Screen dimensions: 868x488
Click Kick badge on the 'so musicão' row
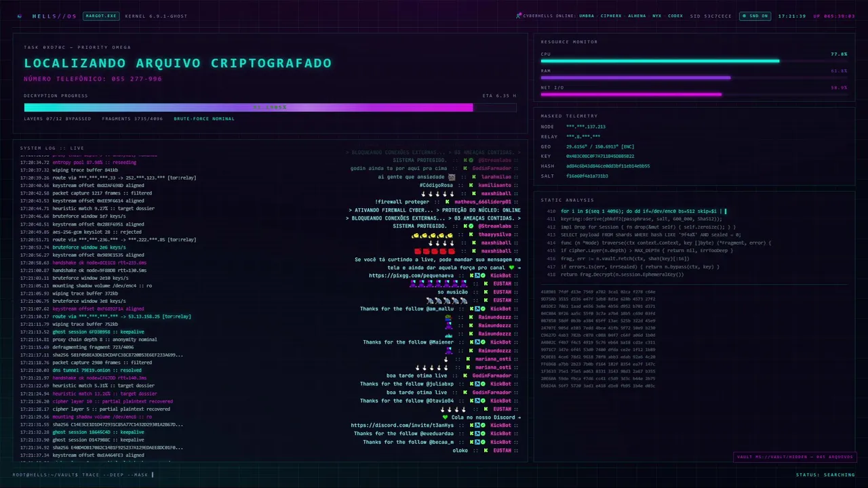coord(486,292)
